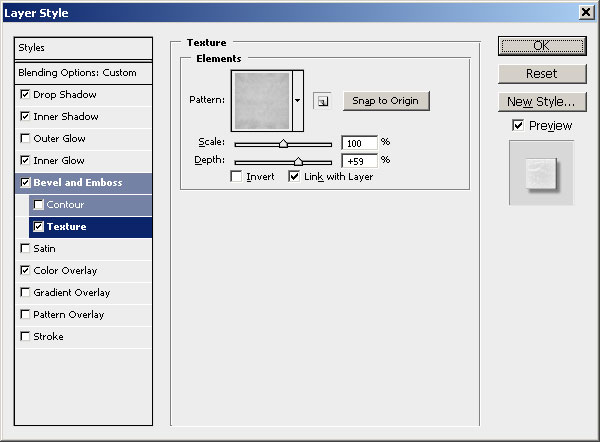Open the Stroke effect settings
600x442 pixels.
point(48,337)
